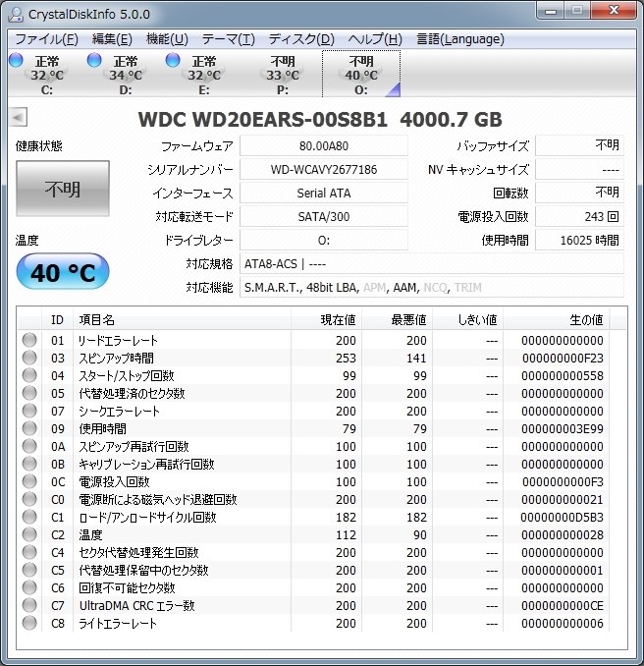Click status circle for row 07 シークエラーレート
This screenshot has height=666, width=644.
(29, 411)
